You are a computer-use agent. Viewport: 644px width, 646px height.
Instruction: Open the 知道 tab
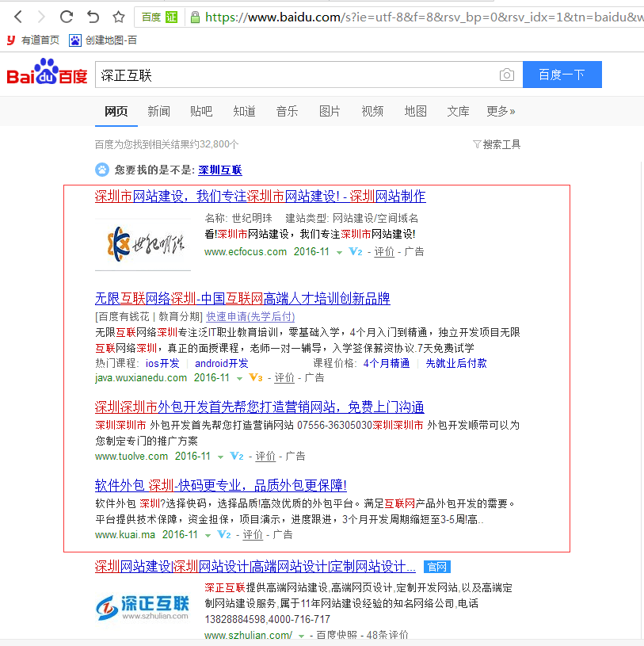pos(244,111)
